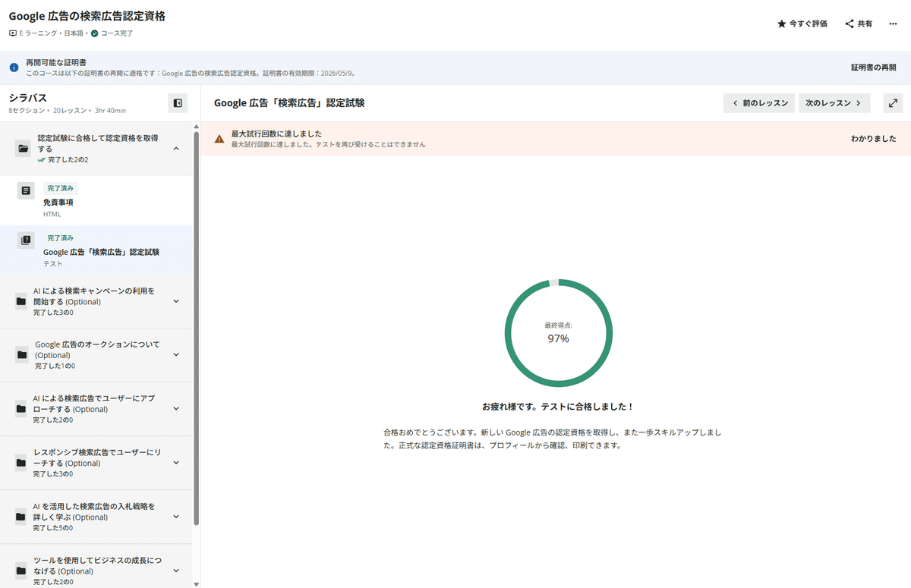Open the 免責事項 lesson
Screen dimensions: 911x588
point(96,200)
